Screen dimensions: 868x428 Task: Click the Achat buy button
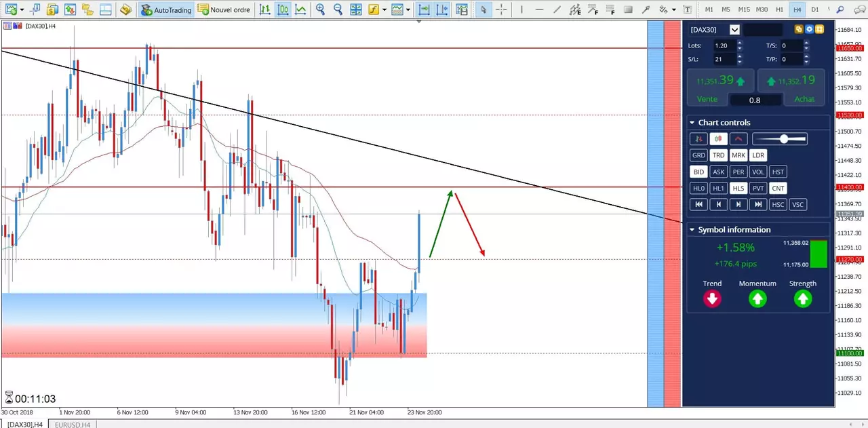pos(804,99)
